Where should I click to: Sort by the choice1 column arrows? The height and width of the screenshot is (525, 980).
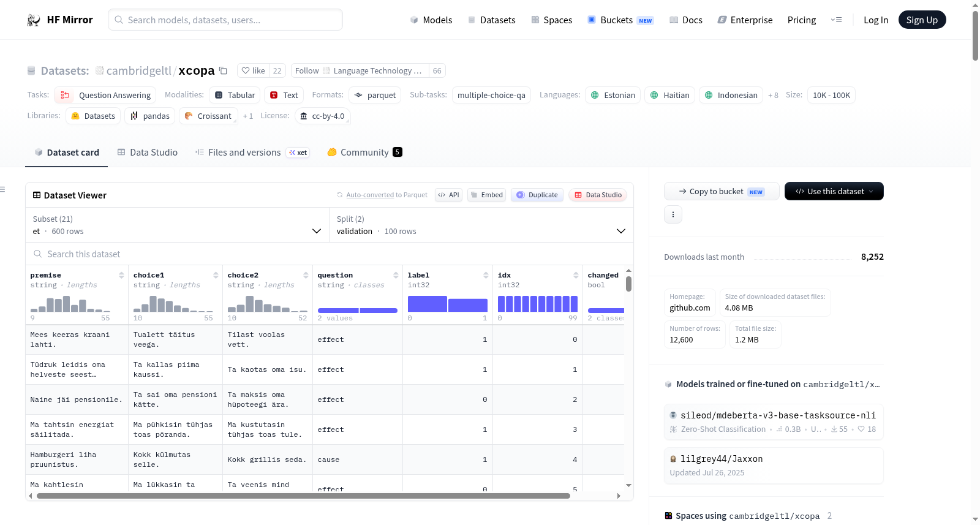tap(216, 275)
